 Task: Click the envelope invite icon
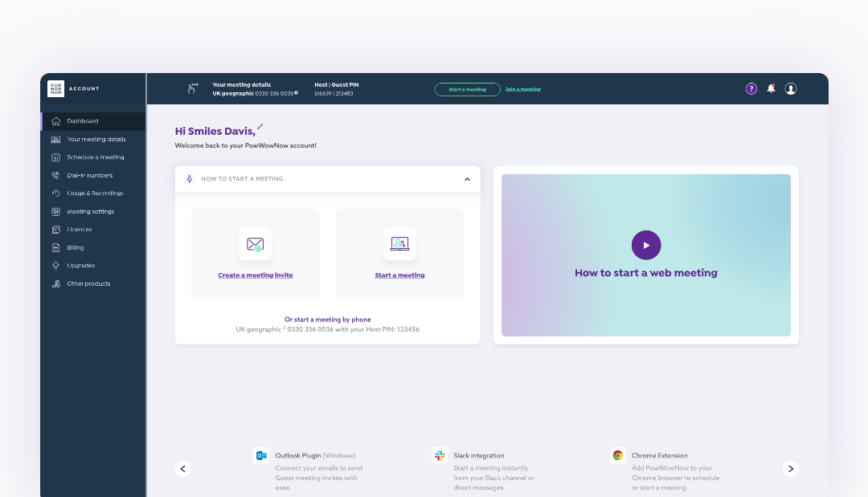[x=256, y=244]
